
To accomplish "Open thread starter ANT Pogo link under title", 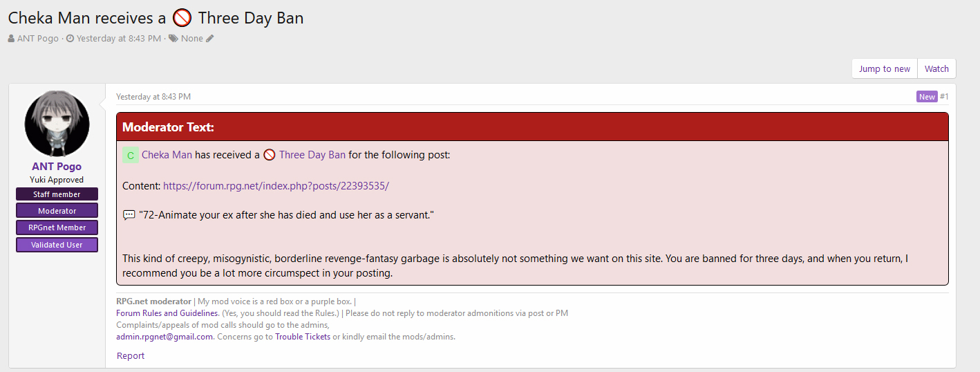I will tap(38, 39).
